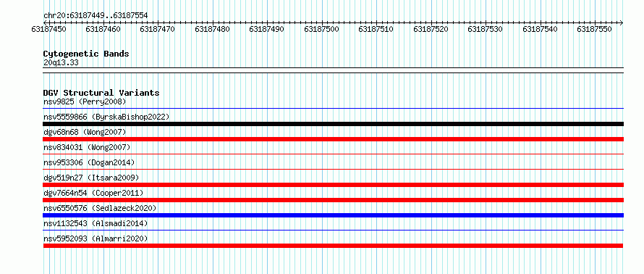Open variant nsv1132543 (Alsmadi2014) label
Viewport: 644px width, 274px height.
(x=96, y=223)
